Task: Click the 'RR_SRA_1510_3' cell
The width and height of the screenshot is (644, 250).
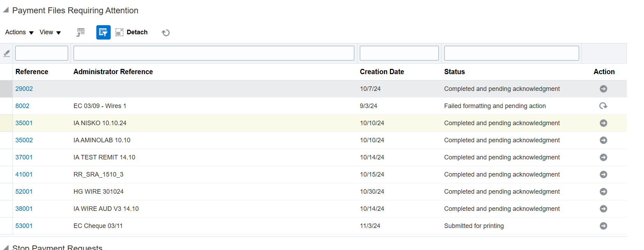Action: (98, 174)
